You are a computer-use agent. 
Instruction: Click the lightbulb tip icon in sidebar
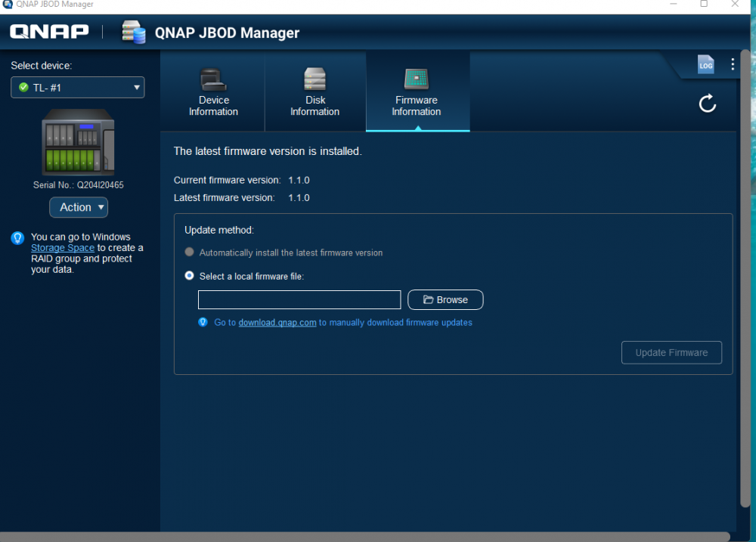point(17,237)
